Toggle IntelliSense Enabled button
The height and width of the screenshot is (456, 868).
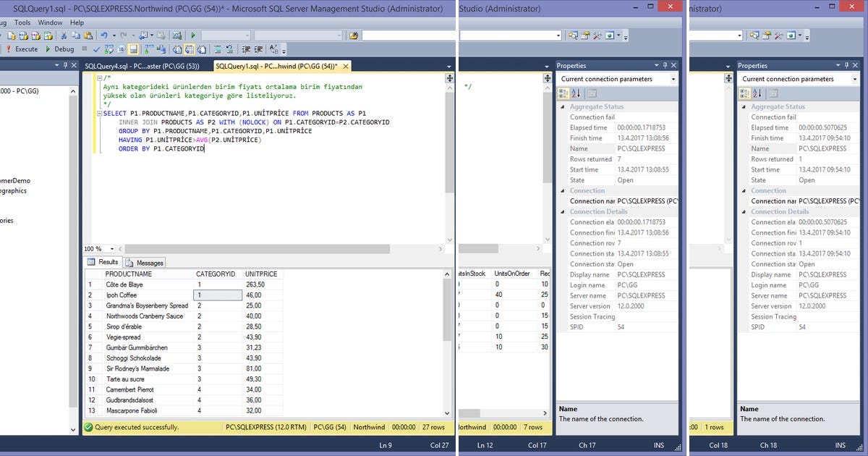tap(133, 49)
